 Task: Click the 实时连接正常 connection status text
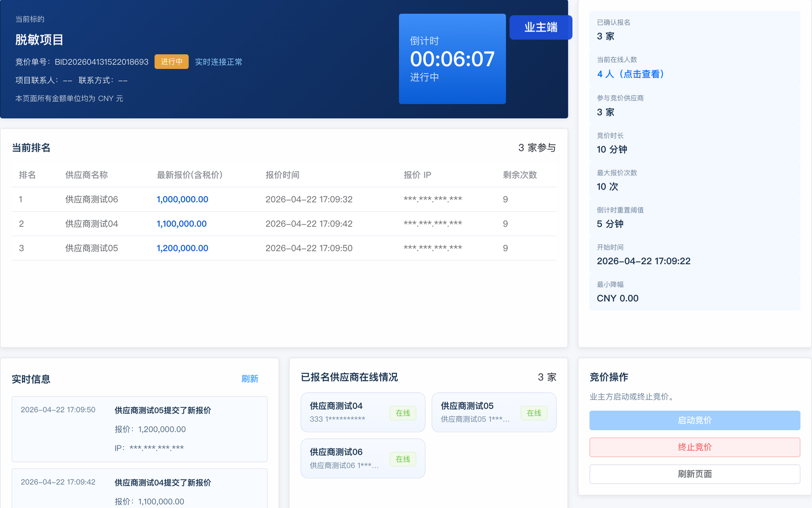(218, 62)
